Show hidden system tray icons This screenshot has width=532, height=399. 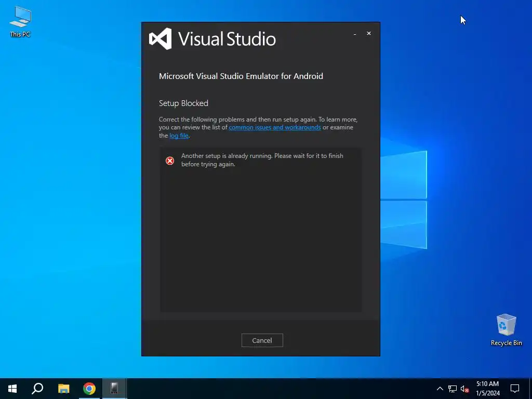(440, 389)
